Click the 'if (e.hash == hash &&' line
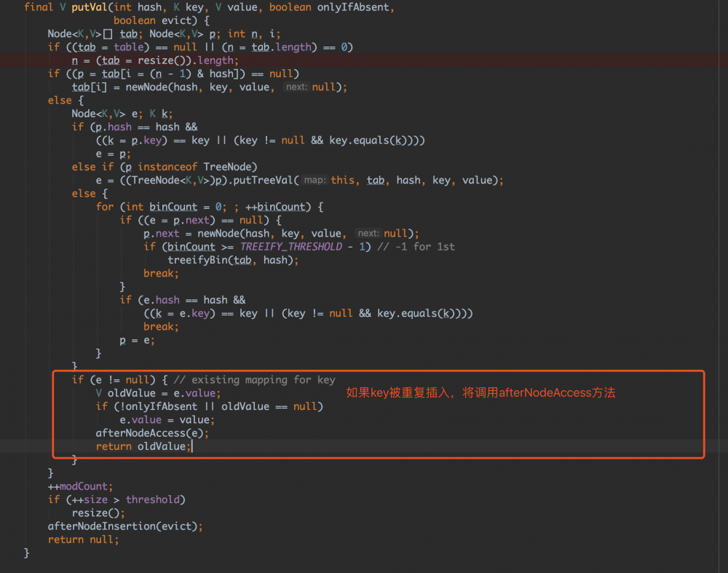This screenshot has height=573, width=728. [183, 300]
